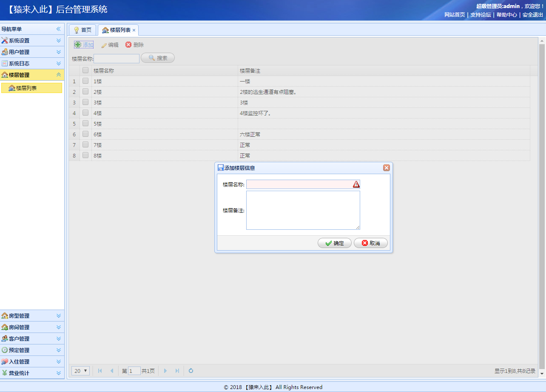
Task: Open the 网站首页 link
Action: coord(455,14)
